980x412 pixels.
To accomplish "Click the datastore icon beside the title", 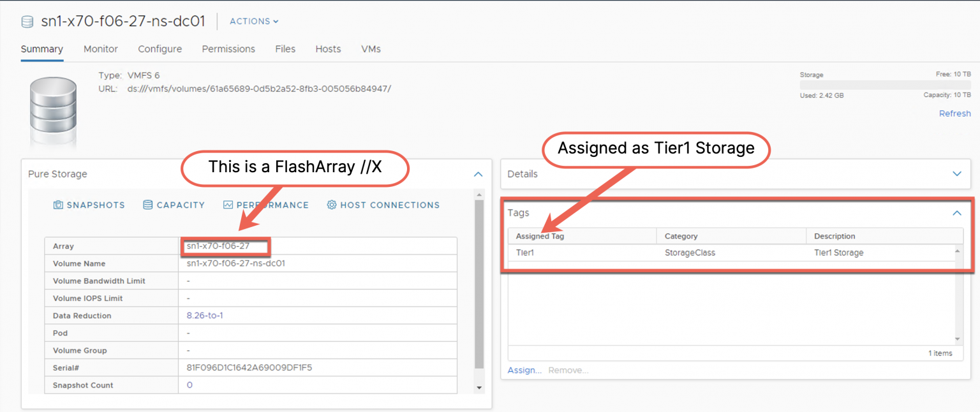I will (27, 22).
